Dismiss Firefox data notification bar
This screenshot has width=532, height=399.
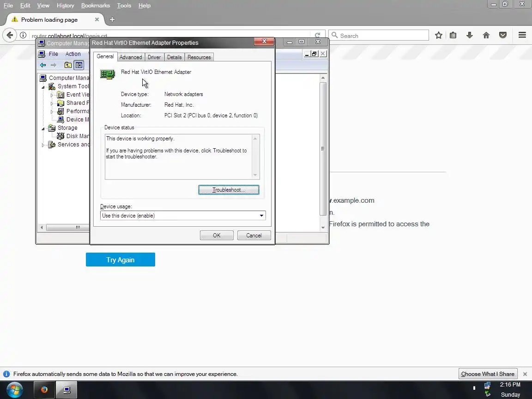(x=525, y=374)
